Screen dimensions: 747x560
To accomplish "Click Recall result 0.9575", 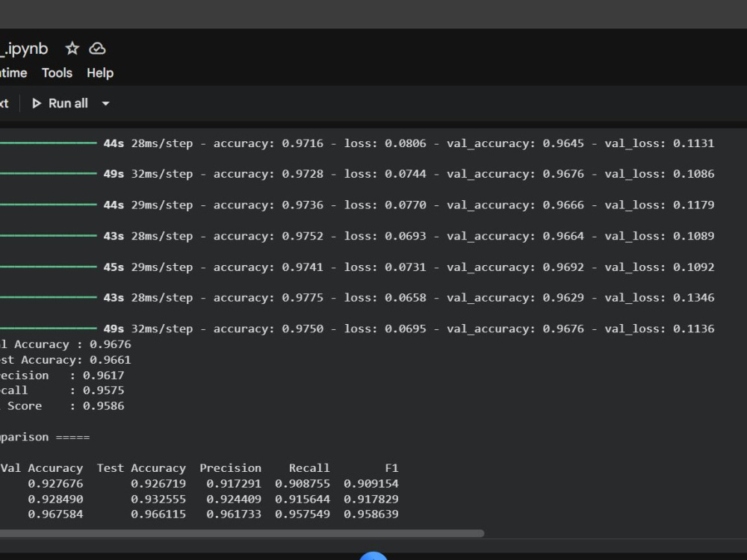I will [x=103, y=391].
